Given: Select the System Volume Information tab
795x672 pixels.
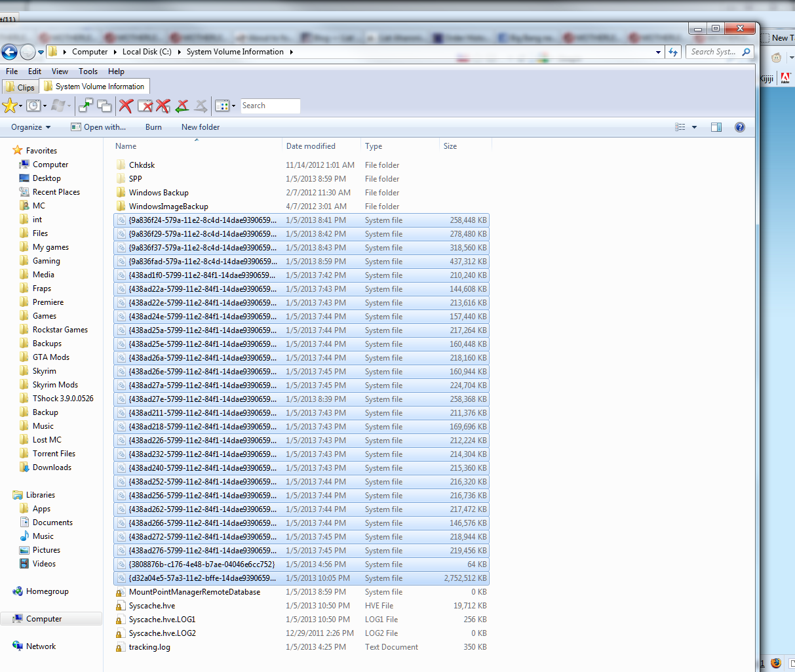Looking at the screenshot, I should click(94, 87).
